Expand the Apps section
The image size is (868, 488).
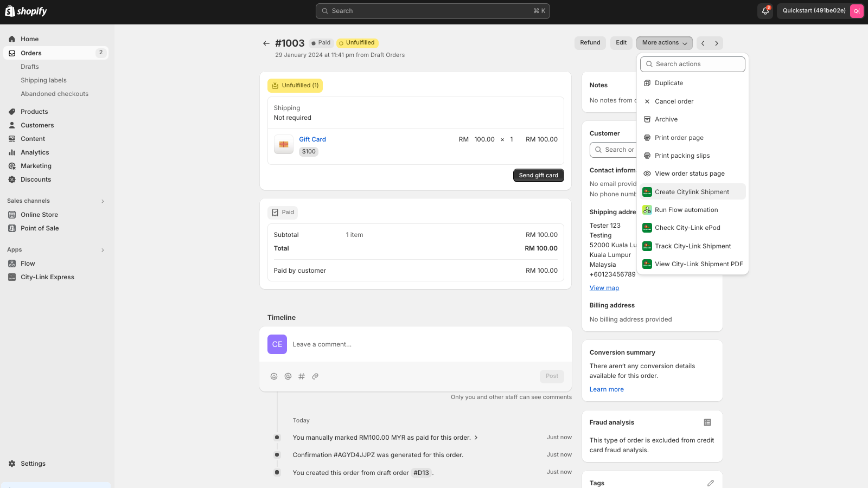103,250
